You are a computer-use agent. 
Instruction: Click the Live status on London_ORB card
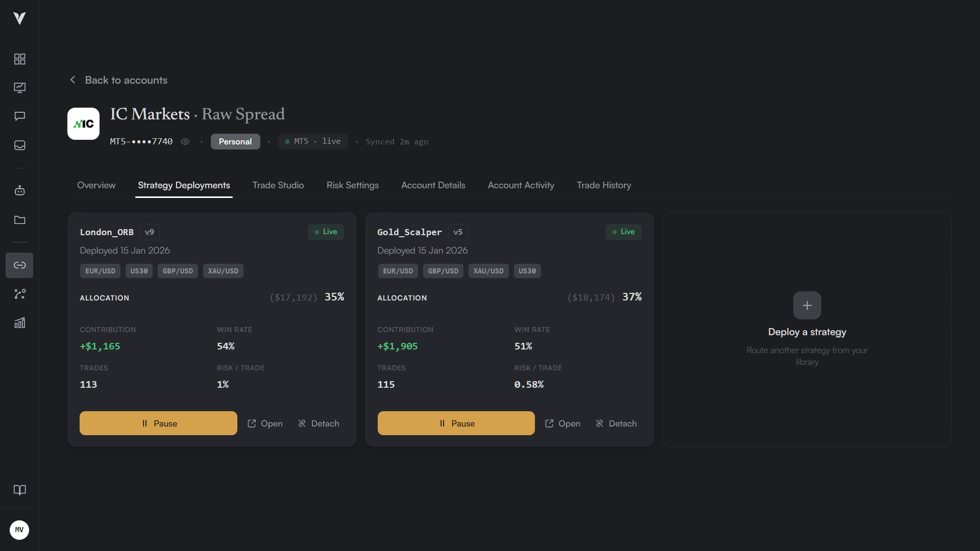coord(326,232)
